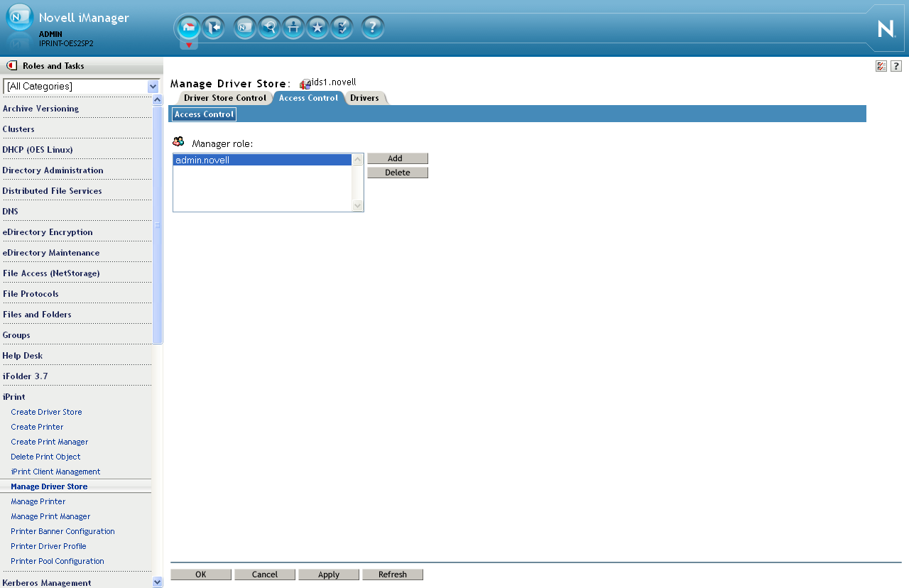
Task: Expand the Clusters role
Action: click(x=18, y=129)
